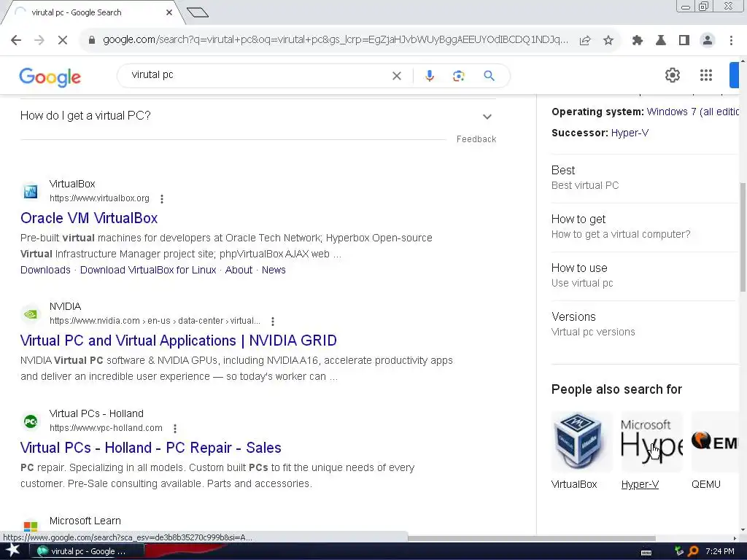The height and width of the screenshot is (560, 747).
Task: Clear the search box with X icon
Action: (396, 76)
